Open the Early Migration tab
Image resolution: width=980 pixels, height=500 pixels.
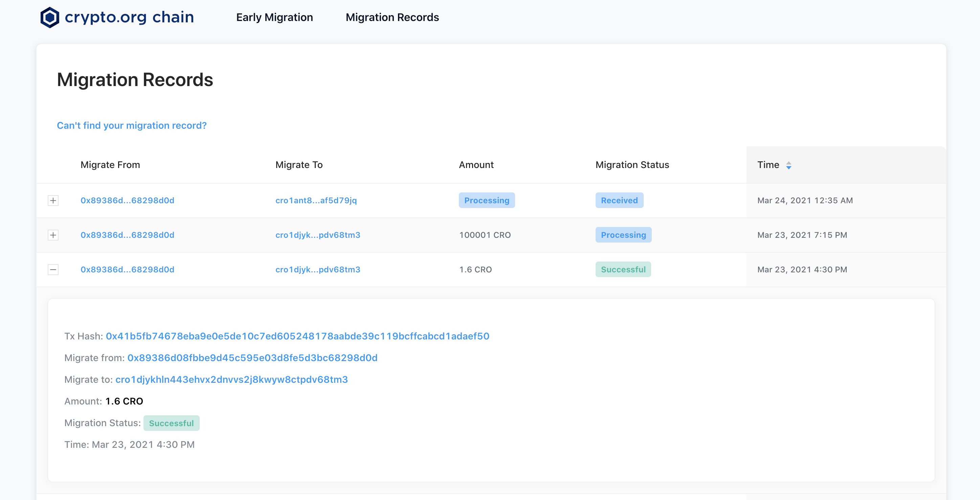[x=274, y=18]
